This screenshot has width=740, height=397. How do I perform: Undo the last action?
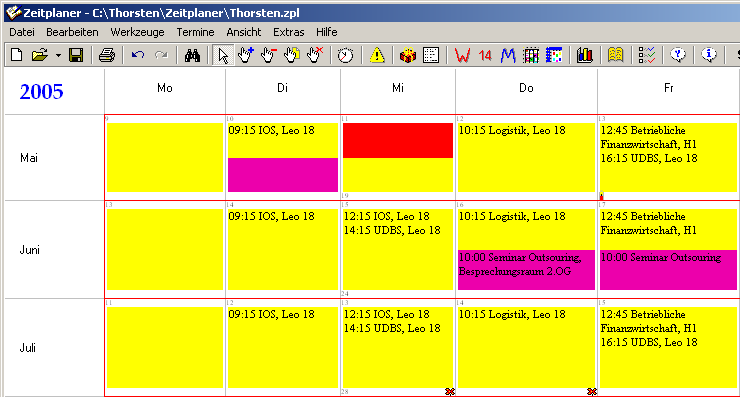click(x=138, y=55)
